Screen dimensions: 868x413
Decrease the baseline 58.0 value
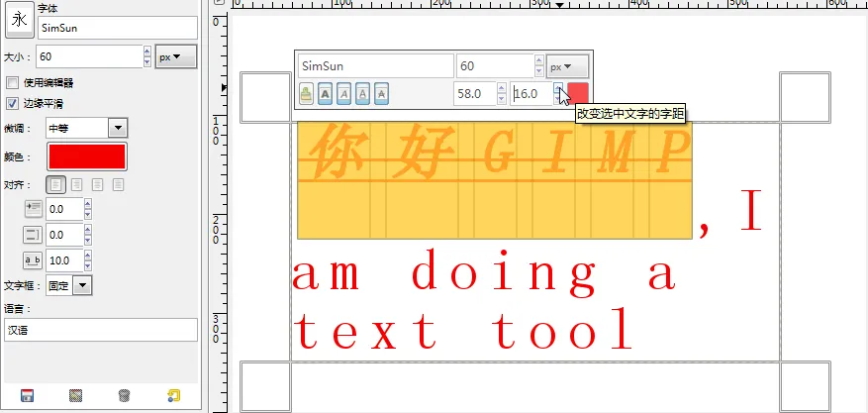point(502,99)
